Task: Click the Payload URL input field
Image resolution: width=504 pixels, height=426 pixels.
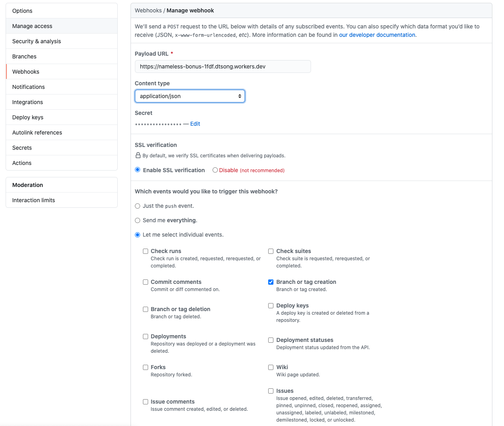Action: [223, 66]
